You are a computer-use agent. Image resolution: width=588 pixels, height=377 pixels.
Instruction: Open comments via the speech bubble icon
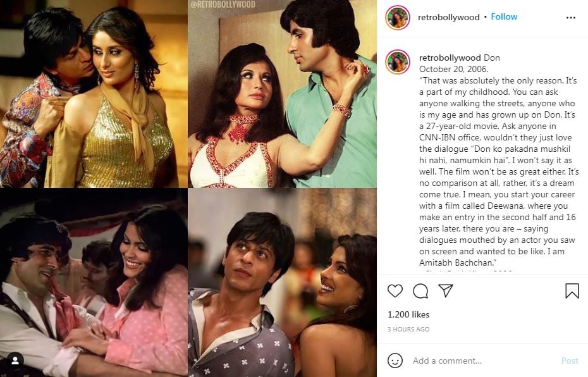click(x=420, y=291)
